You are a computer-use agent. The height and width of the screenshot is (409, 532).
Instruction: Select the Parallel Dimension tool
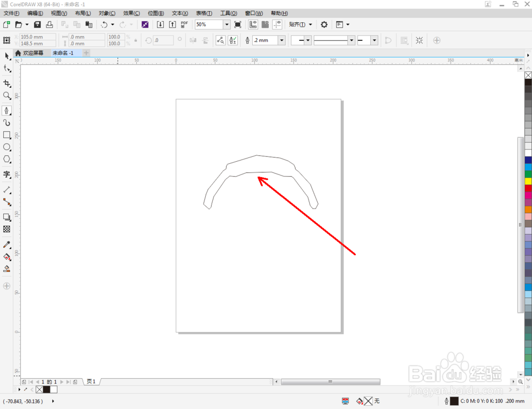pos(7,189)
